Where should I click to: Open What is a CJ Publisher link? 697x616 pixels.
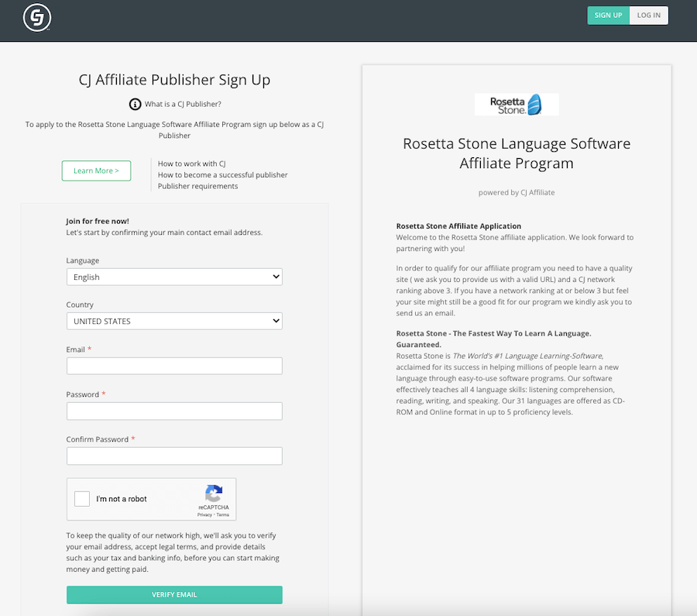[183, 104]
